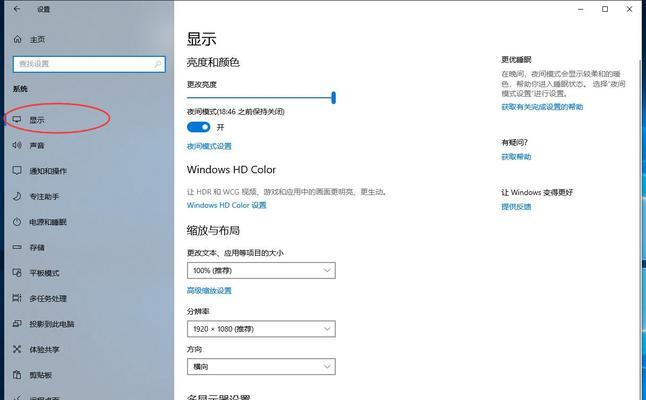This screenshot has width=646, height=400.
Task: Go back with the back arrow
Action: pyautogui.click(x=17, y=9)
